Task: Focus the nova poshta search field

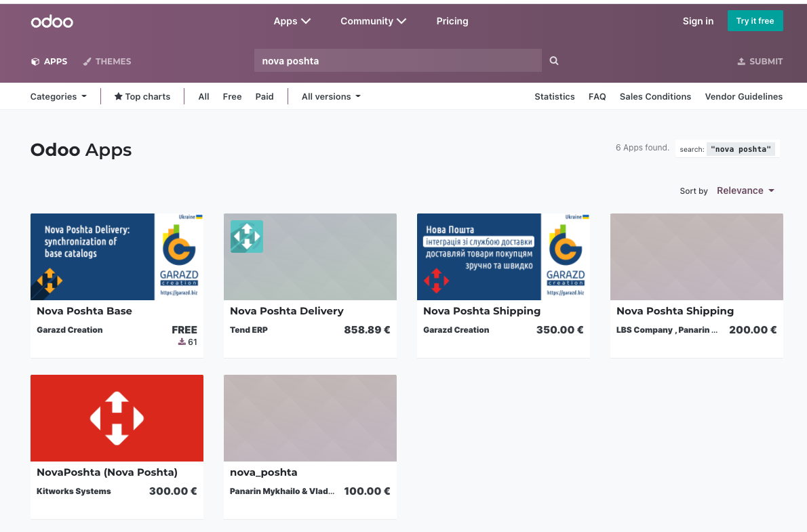Action: (x=397, y=61)
